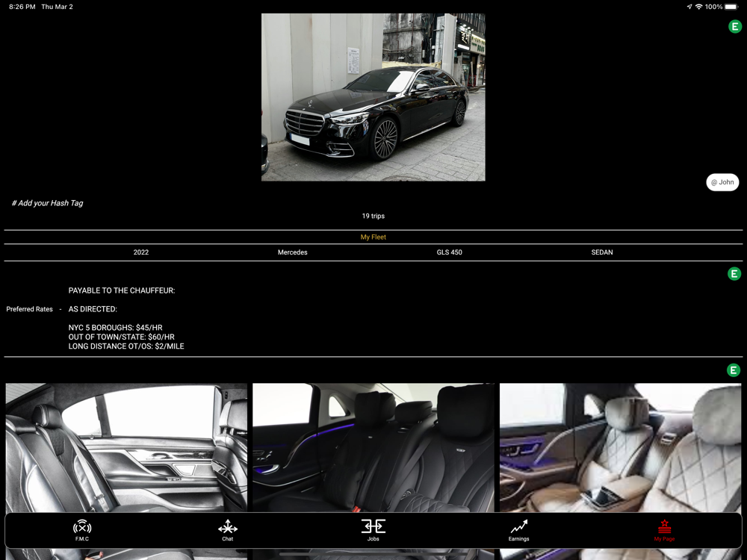Tap the NYC 5 BOROUGHS: $45/HR line
Image resolution: width=747 pixels, height=560 pixels.
tap(115, 328)
